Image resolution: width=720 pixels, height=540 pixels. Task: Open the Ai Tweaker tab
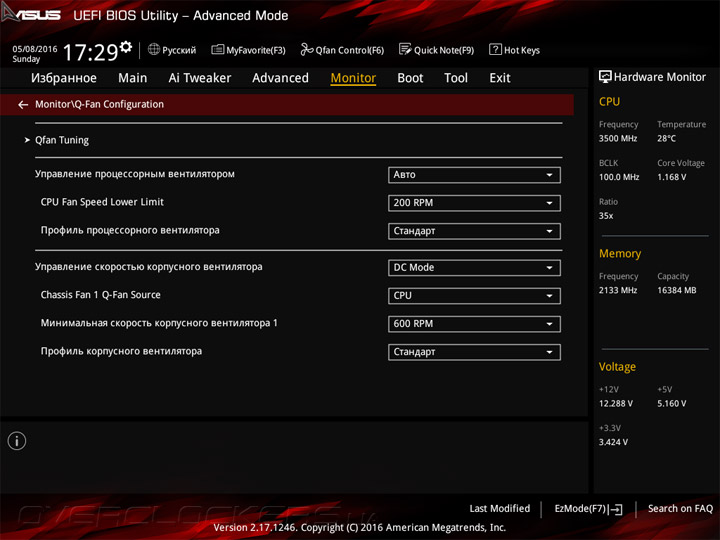pyautogui.click(x=200, y=78)
